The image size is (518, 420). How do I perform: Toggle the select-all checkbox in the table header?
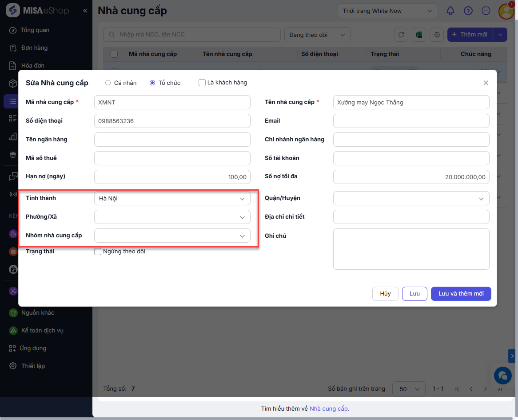coord(114,54)
